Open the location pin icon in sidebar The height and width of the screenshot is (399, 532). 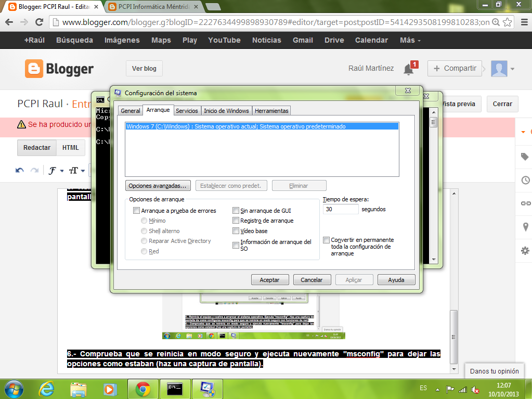[526, 227]
